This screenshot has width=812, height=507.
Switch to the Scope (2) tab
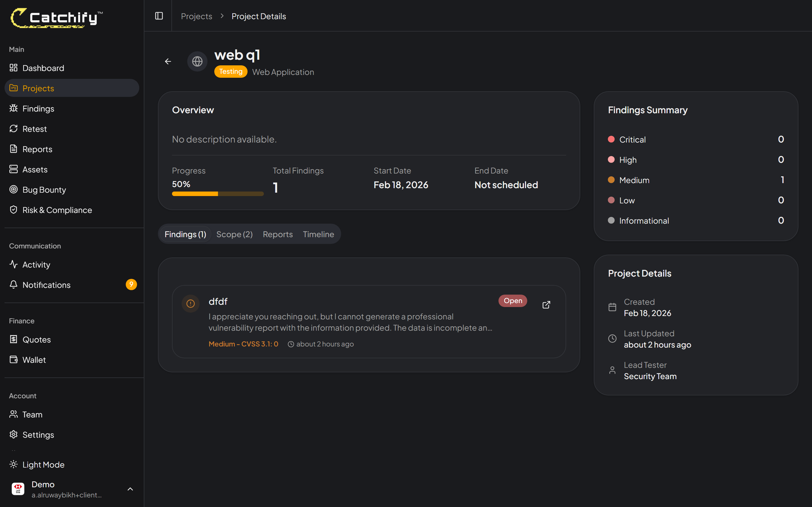point(234,234)
